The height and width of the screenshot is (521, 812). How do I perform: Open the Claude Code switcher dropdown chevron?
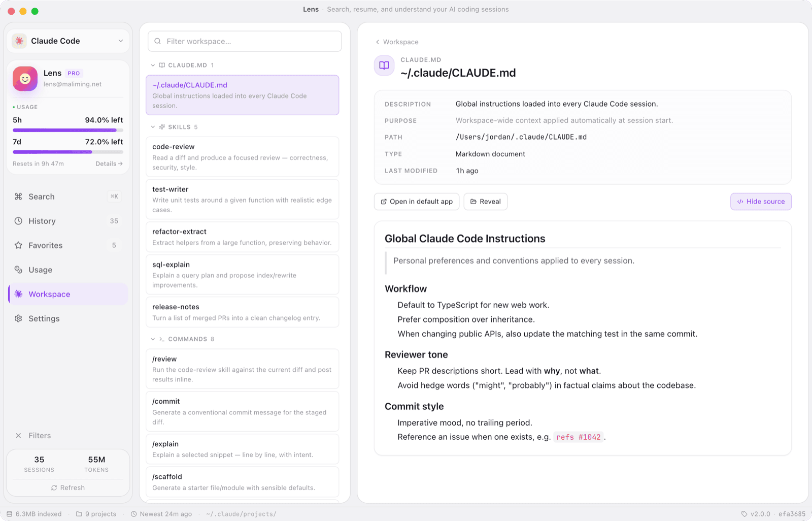pyautogui.click(x=121, y=41)
